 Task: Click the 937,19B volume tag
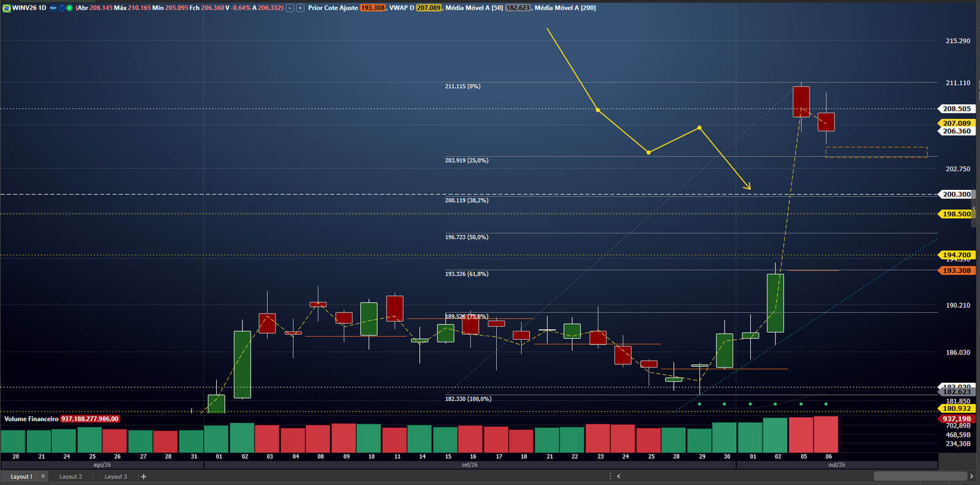pos(956,419)
